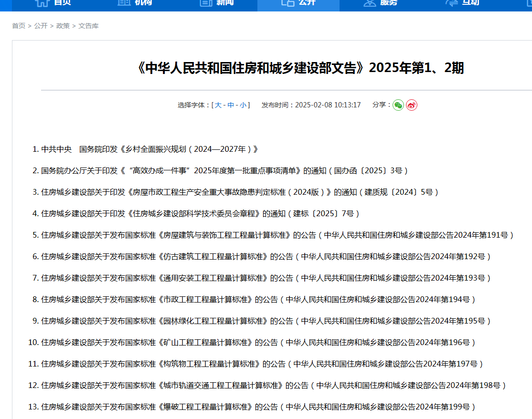Open item 6 仿古建筑工程 announcement
Image resolution: width=532 pixels, height=419 pixels.
tap(266, 257)
